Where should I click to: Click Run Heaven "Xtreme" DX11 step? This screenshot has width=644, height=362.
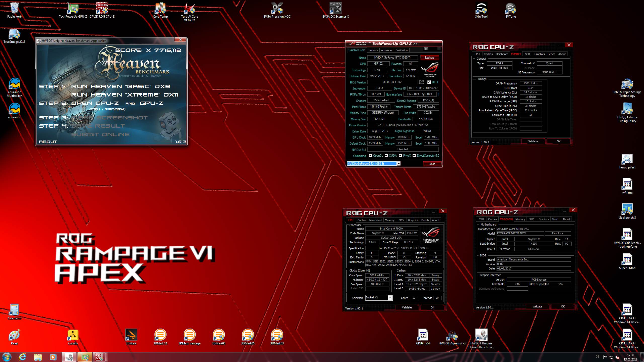(x=125, y=95)
